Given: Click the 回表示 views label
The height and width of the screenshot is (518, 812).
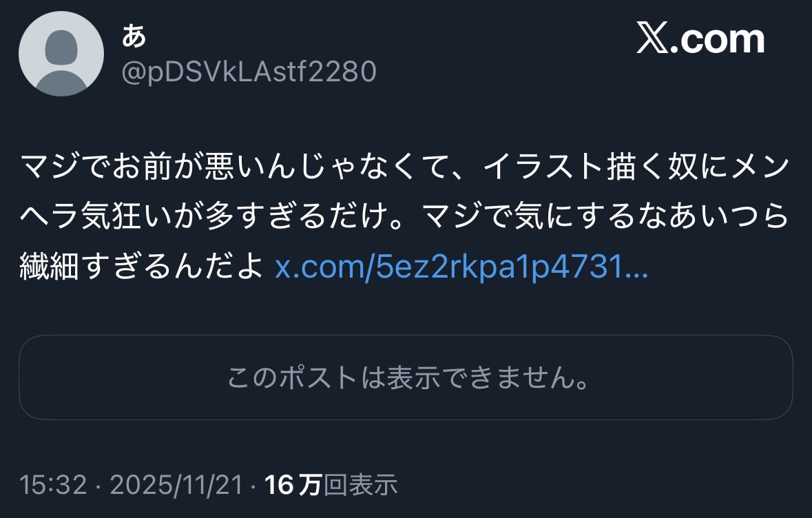Looking at the screenshot, I should point(360,485).
